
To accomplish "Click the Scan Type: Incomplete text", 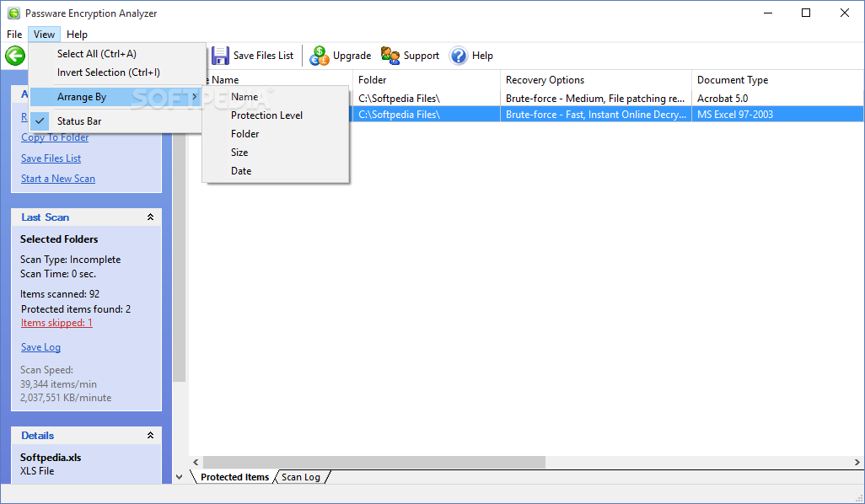I will 70,260.
